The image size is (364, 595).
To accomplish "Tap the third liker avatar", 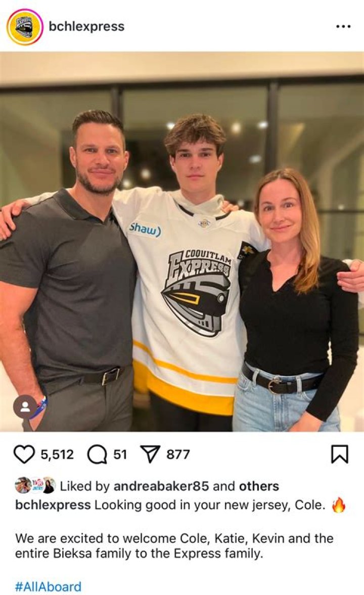I will coord(49,486).
